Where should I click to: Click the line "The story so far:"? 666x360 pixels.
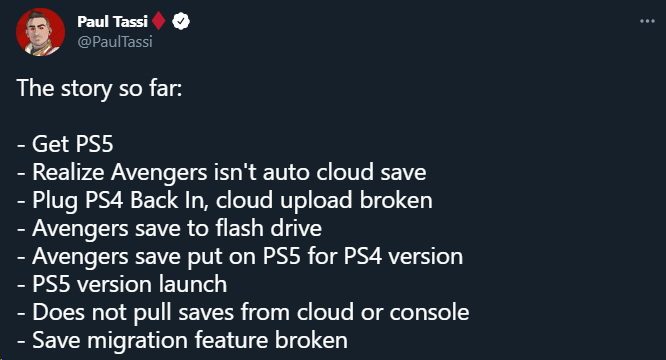(x=99, y=89)
